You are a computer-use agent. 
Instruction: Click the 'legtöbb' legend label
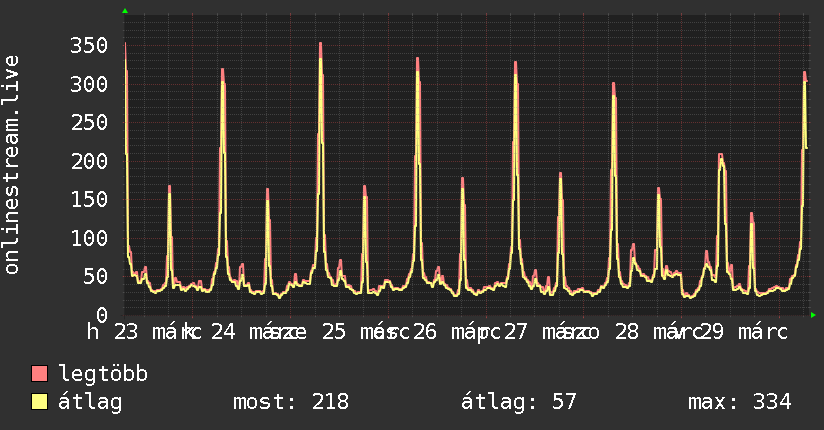pyautogui.click(x=103, y=374)
